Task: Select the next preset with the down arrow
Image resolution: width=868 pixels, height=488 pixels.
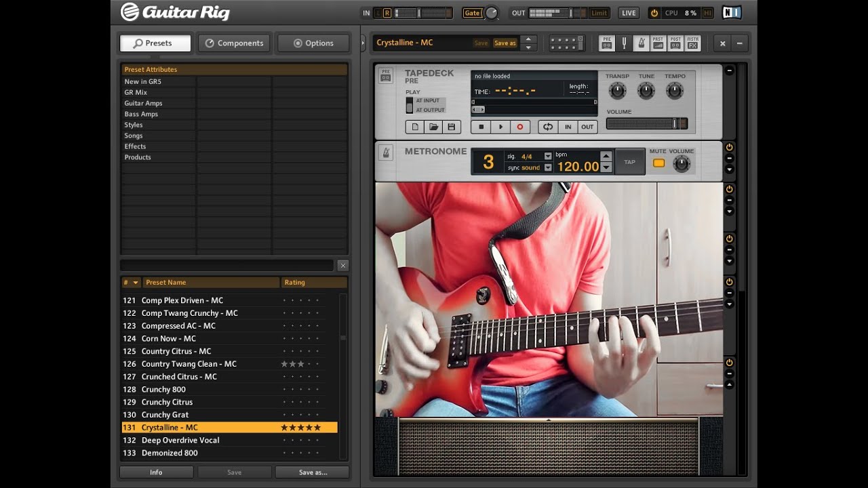Action: 528,47
